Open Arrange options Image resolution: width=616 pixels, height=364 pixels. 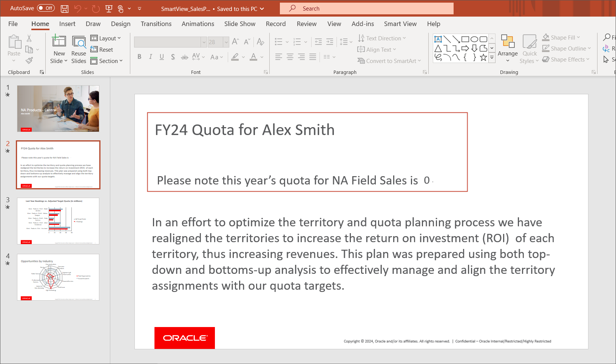pyautogui.click(x=508, y=49)
